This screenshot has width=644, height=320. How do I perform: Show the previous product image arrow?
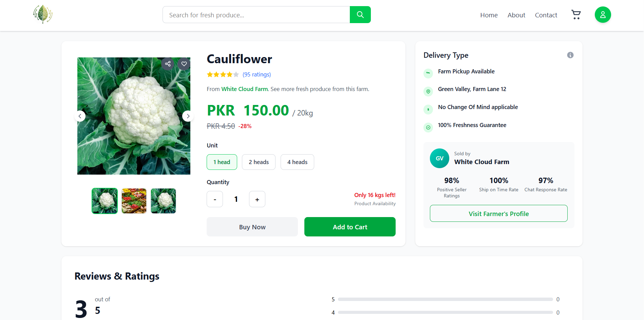tap(80, 116)
